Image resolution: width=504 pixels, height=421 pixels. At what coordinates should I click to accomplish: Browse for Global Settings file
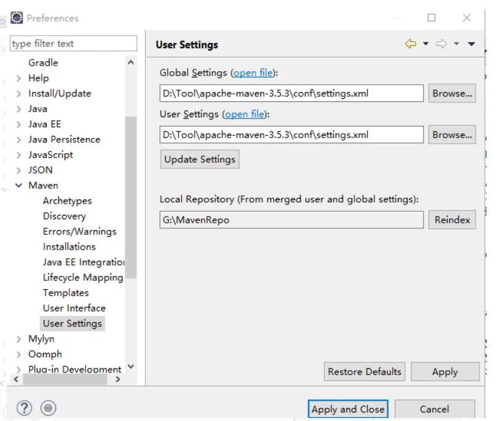[x=452, y=93]
